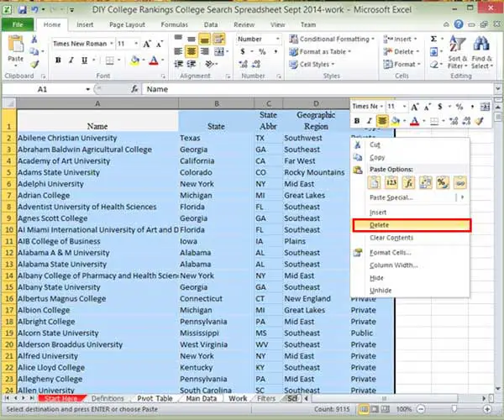The image size is (504, 420).
Task: Click the zoom slider handle
Action: (454, 409)
